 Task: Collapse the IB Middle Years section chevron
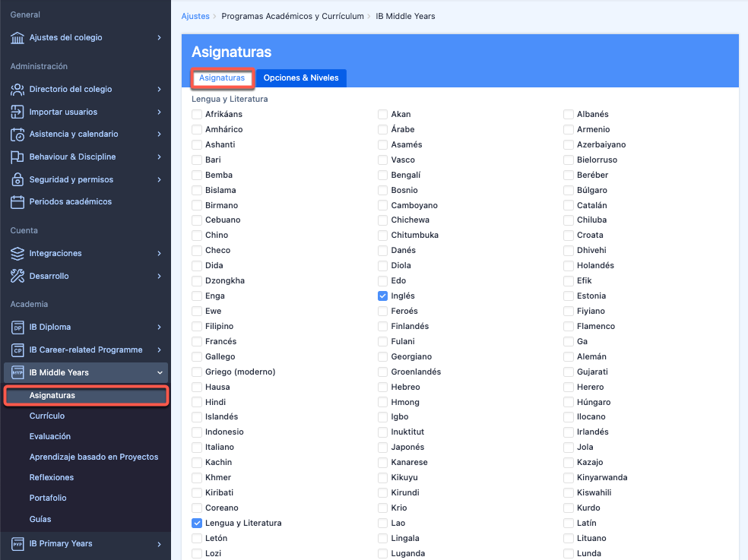[x=159, y=373]
